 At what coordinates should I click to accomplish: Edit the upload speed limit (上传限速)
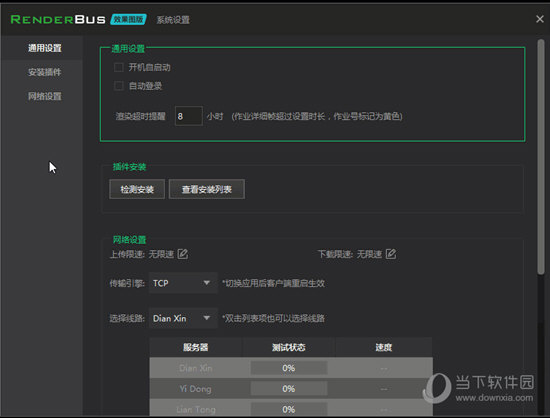(183, 254)
